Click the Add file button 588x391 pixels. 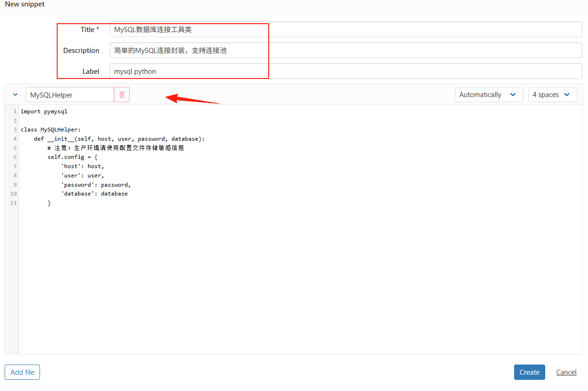(22, 372)
